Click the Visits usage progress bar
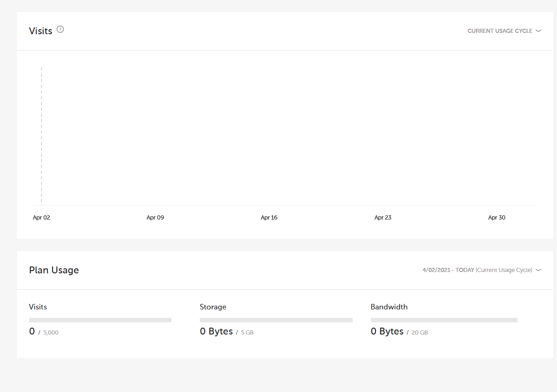557x392 pixels. coord(100,320)
